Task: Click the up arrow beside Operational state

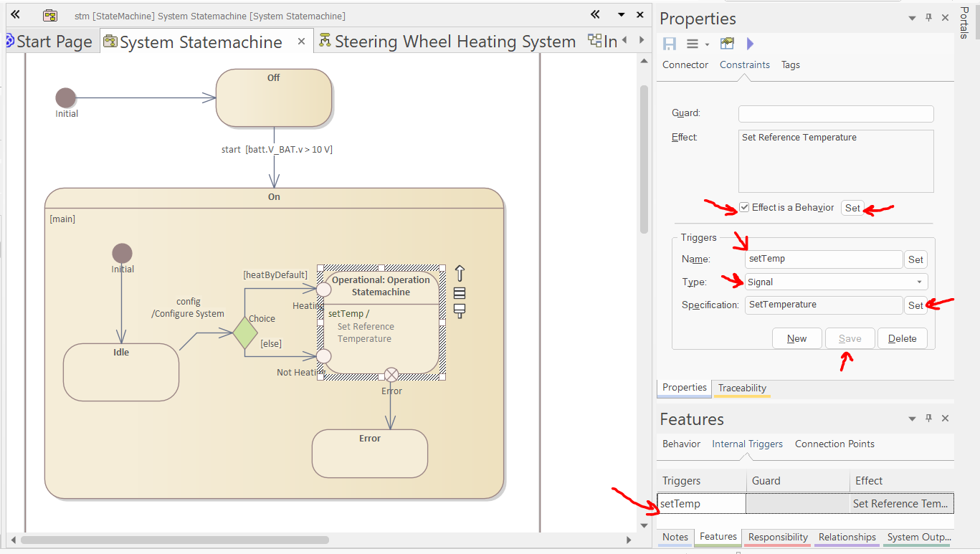Action: (460, 273)
